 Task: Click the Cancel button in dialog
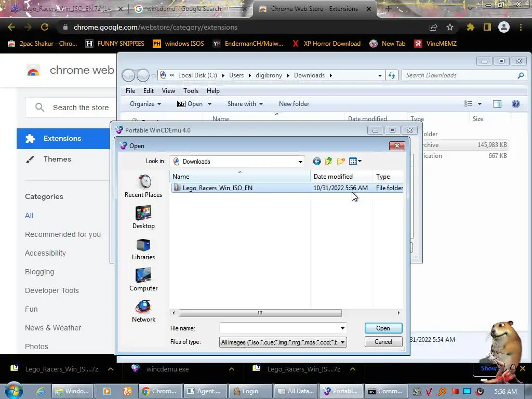click(x=383, y=342)
